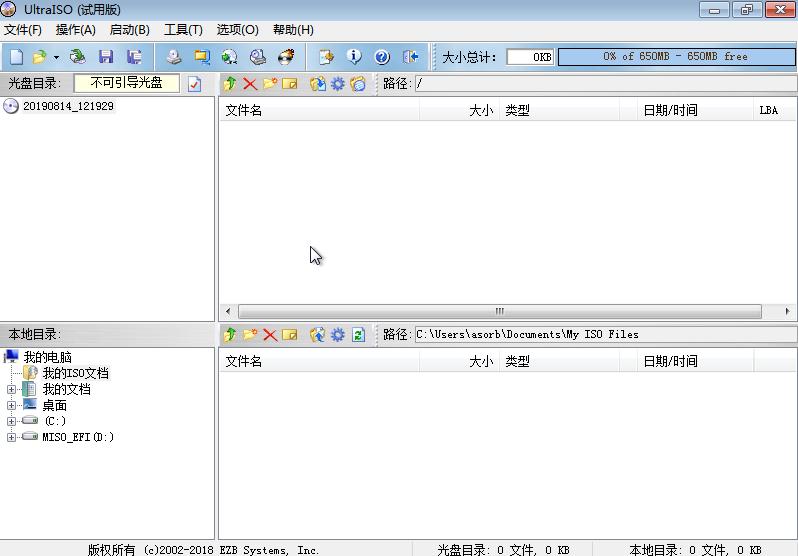Select 我的ISO文档 in local tree
798x556 pixels.
[x=75, y=373]
